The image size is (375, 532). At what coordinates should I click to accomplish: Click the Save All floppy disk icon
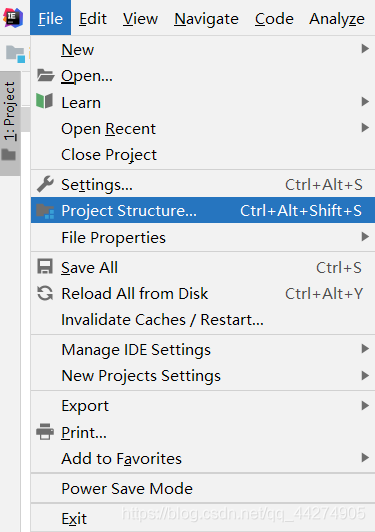click(45, 267)
